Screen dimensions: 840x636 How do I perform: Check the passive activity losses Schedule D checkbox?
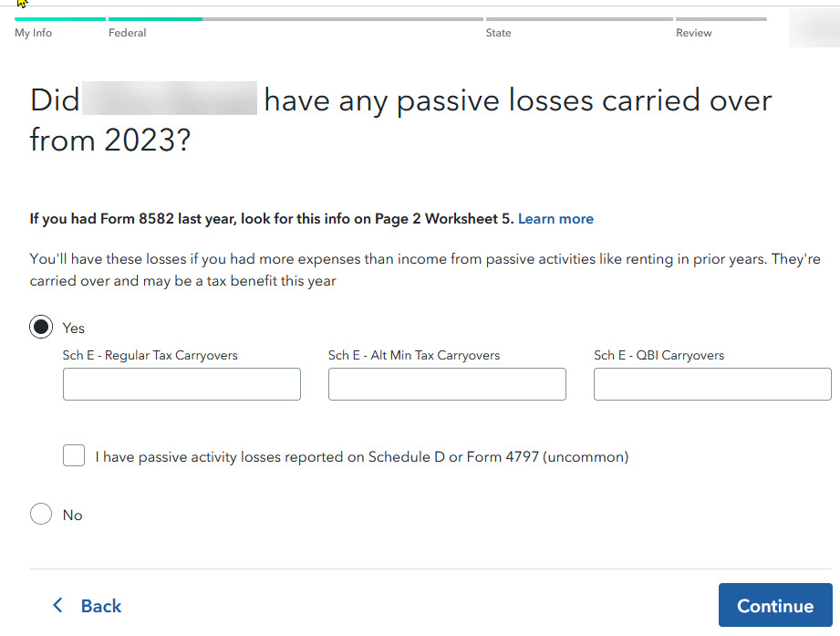[74, 456]
